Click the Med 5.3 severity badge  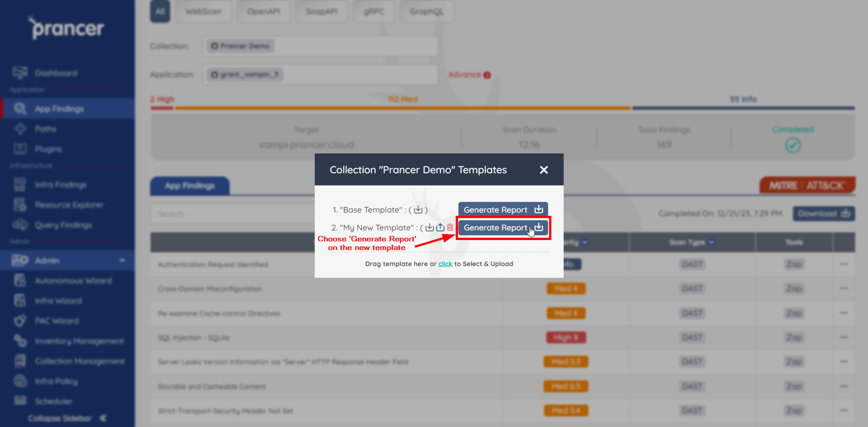pyautogui.click(x=566, y=362)
